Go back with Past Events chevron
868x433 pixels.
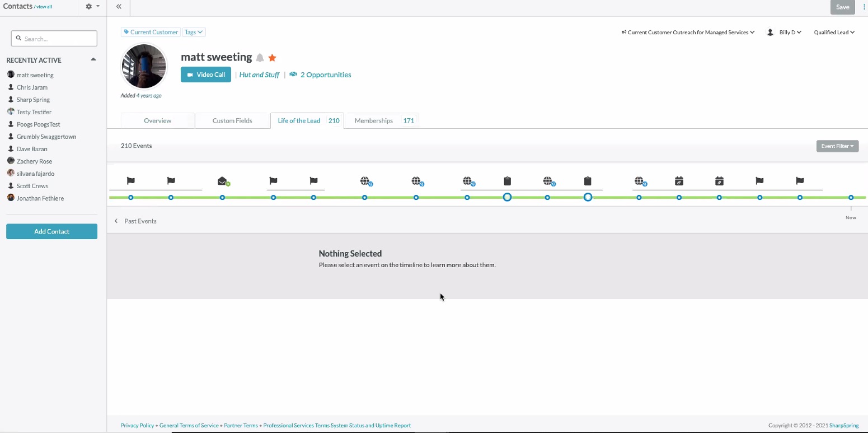pyautogui.click(x=116, y=221)
